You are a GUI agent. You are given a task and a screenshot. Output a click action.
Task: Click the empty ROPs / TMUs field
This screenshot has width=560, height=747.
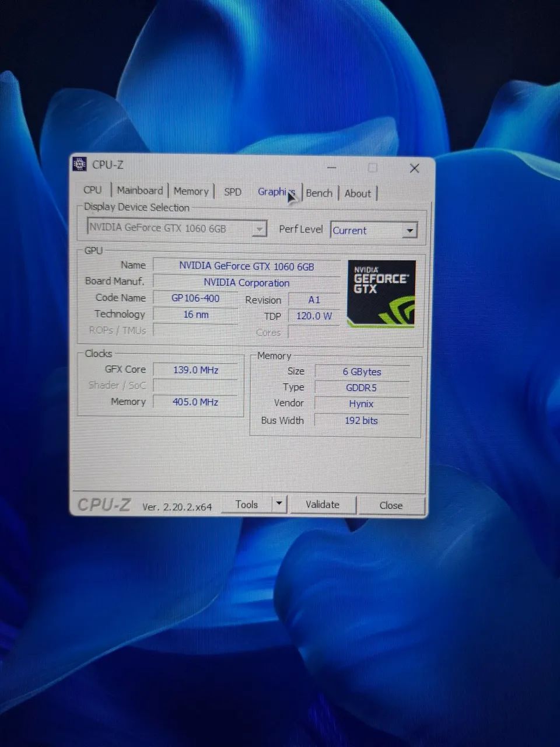tap(195, 330)
